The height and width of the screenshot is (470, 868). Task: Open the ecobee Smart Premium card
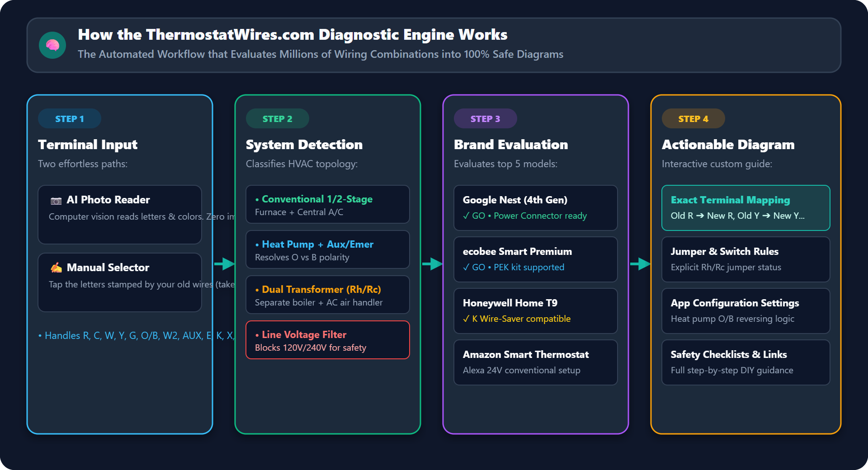pyautogui.click(x=536, y=259)
